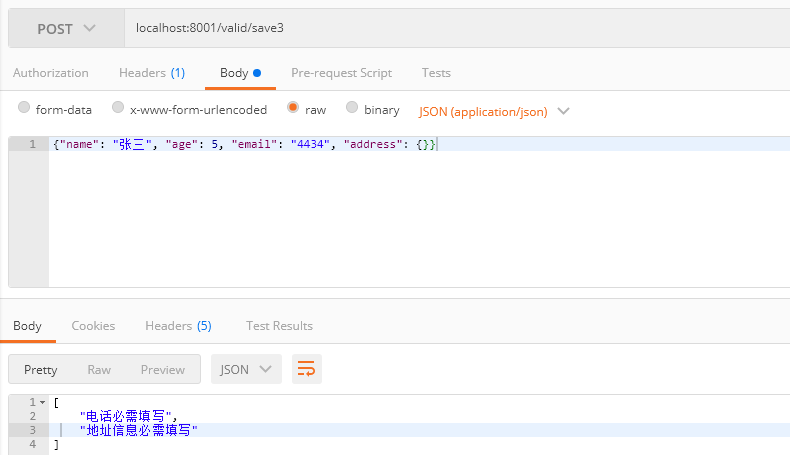Click line number 4 in response gutter
The height and width of the screenshot is (455, 790).
(x=33, y=444)
